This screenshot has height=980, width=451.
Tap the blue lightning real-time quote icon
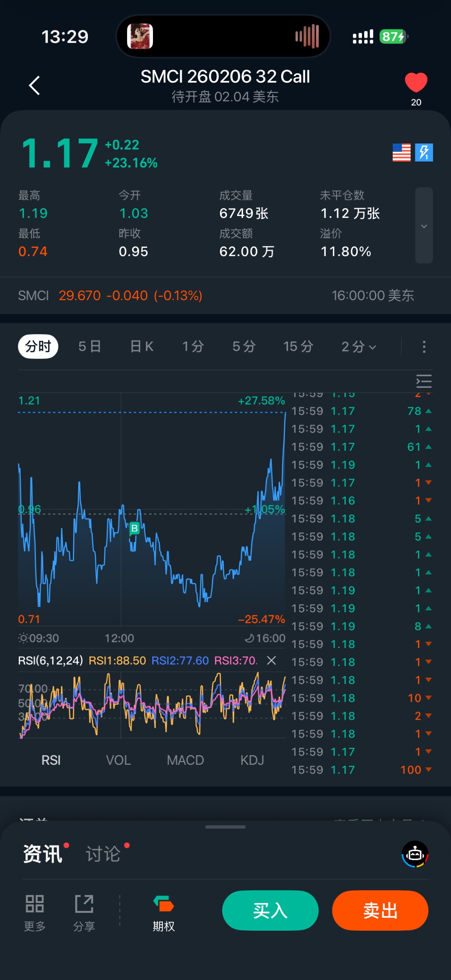[424, 153]
